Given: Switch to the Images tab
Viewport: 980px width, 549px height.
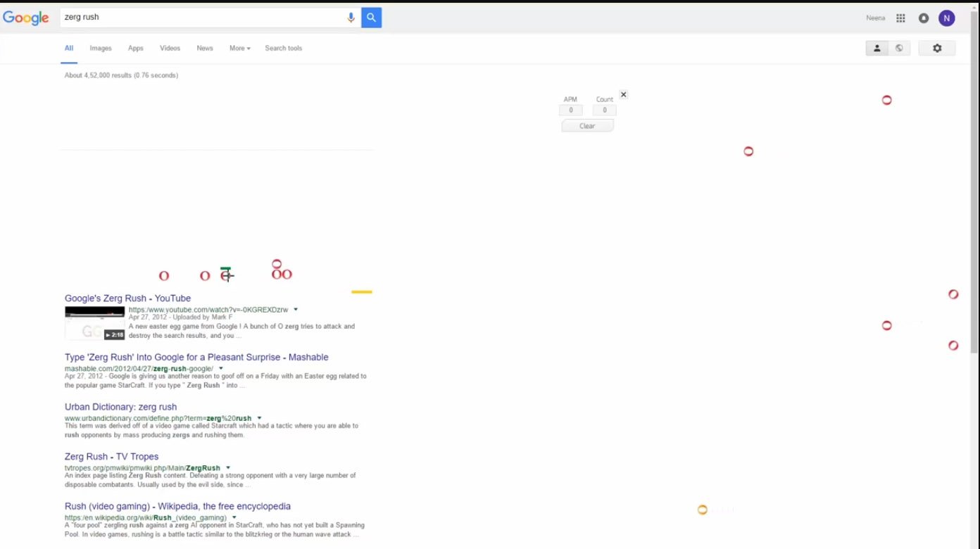Looking at the screenshot, I should pos(101,48).
